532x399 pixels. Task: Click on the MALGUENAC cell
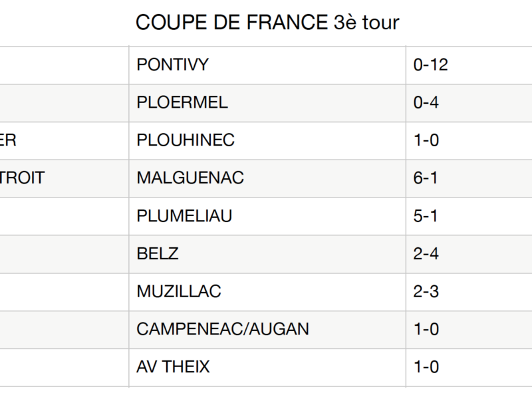[x=190, y=178]
